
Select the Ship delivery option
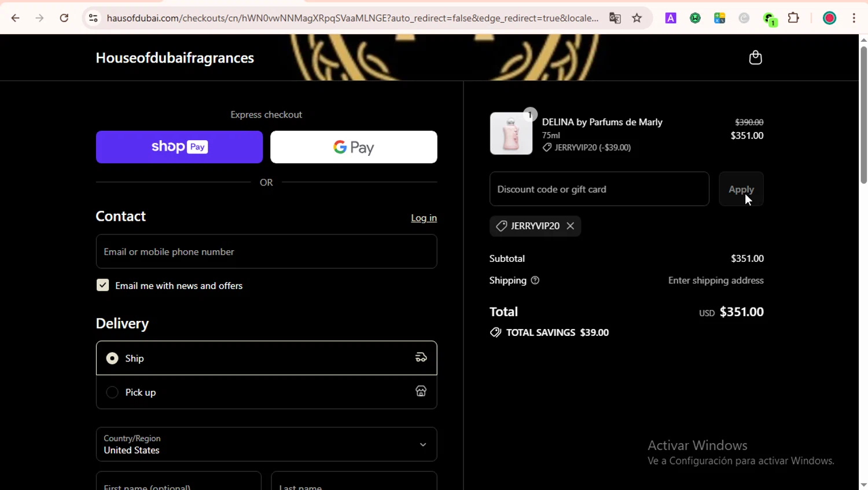point(266,358)
